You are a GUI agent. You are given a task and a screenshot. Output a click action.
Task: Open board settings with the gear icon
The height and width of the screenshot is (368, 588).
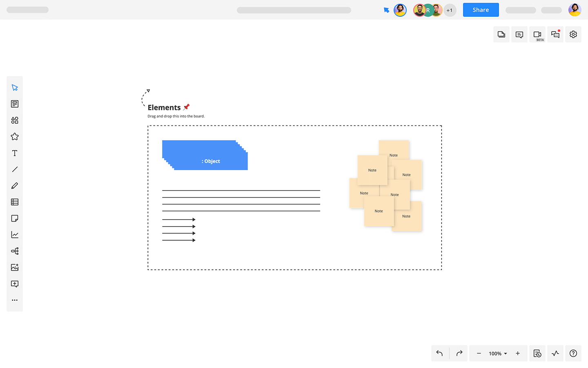573,34
